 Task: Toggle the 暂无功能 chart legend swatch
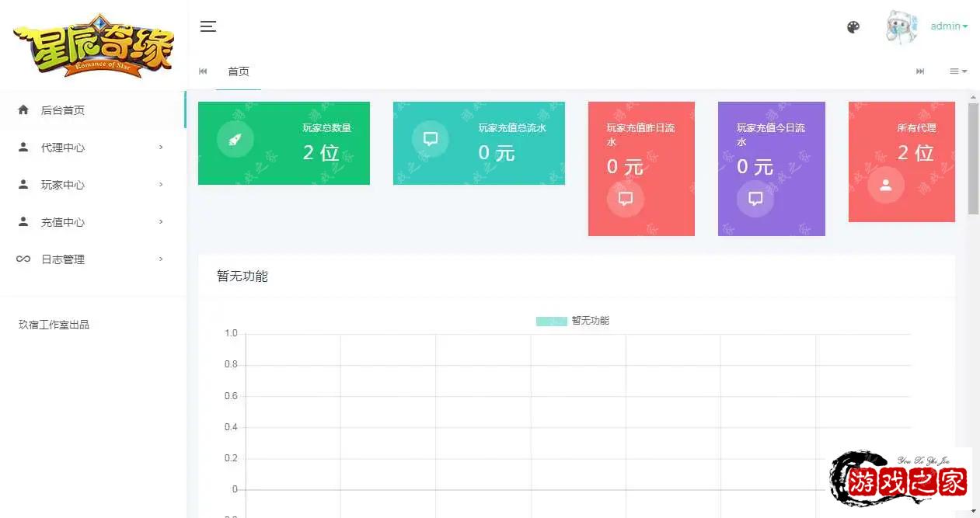pos(551,322)
